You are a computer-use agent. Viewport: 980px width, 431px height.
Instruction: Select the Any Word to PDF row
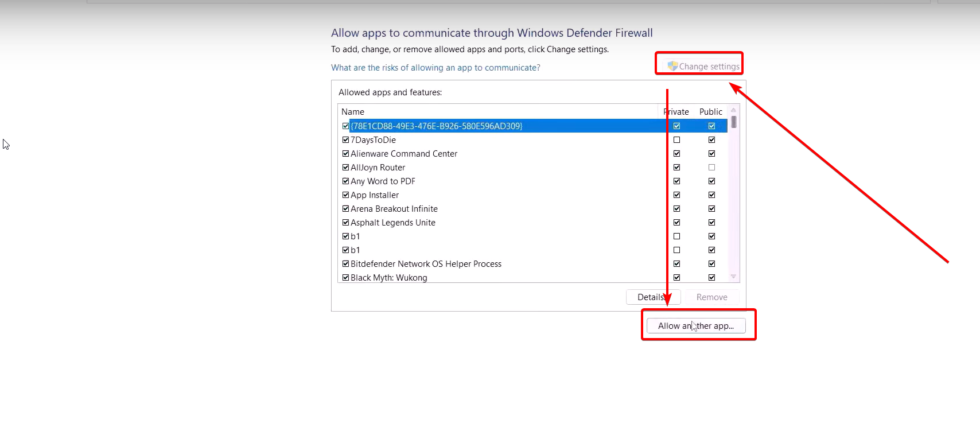(533, 181)
